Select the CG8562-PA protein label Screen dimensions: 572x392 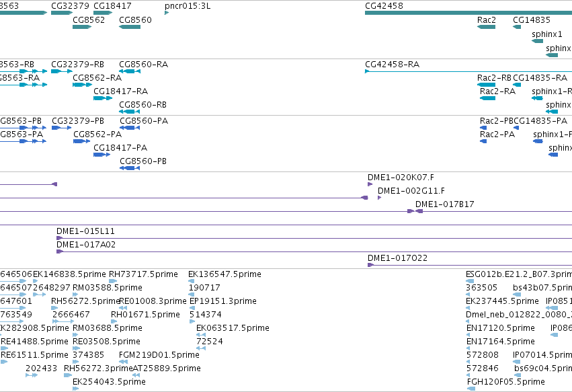tap(97, 134)
